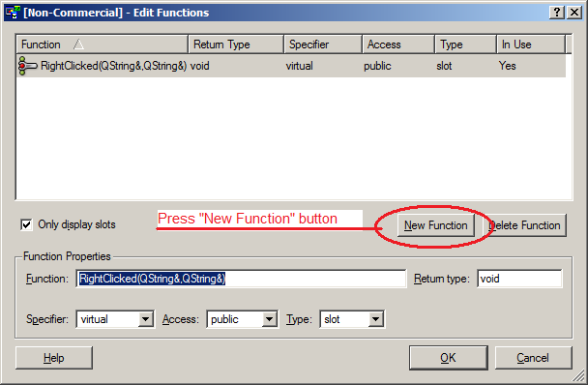Screen dimensions: 588x385
Task: Close the Edit Functions dialog
Action: [574, 13]
